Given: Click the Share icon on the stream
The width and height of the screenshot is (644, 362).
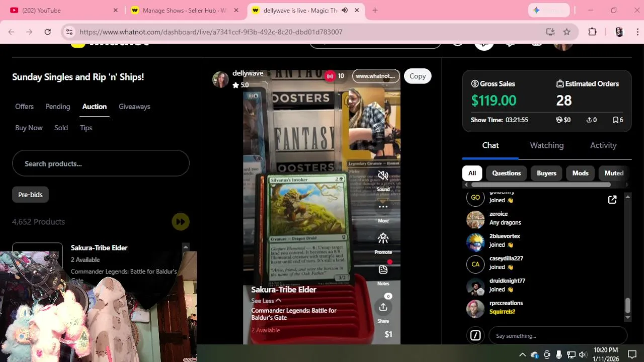Looking at the screenshot, I should [383, 307].
